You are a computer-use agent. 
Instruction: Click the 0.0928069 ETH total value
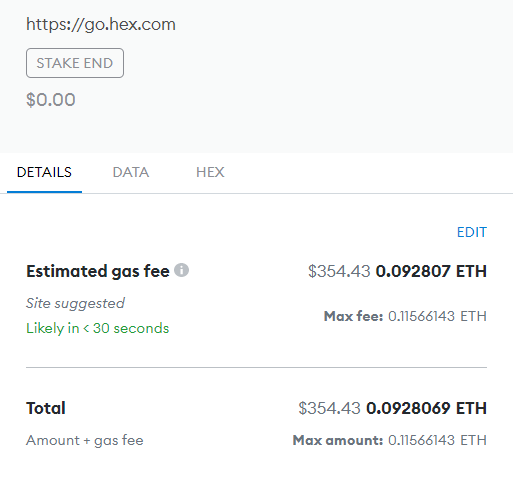click(x=426, y=408)
